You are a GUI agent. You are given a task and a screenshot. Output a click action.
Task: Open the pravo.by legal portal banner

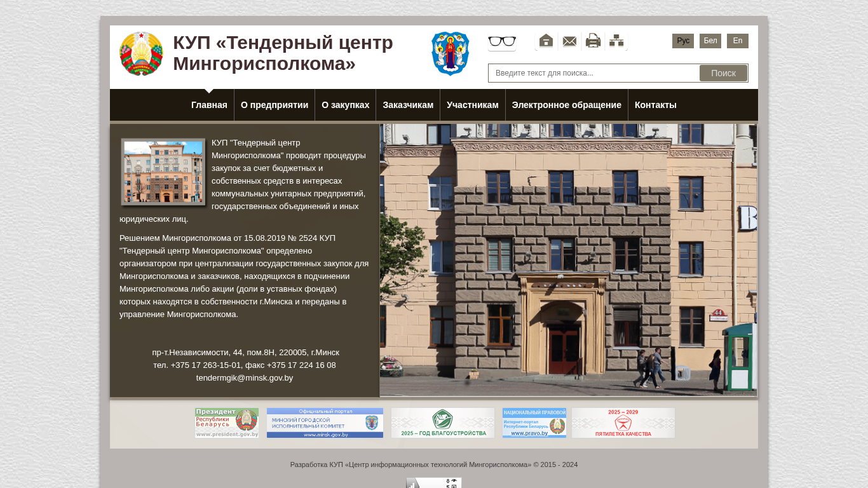(534, 423)
